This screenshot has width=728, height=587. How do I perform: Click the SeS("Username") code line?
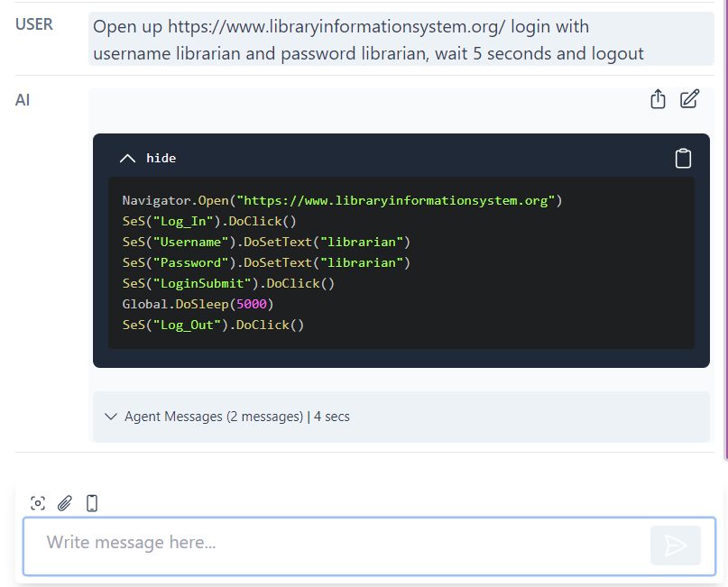point(266,242)
